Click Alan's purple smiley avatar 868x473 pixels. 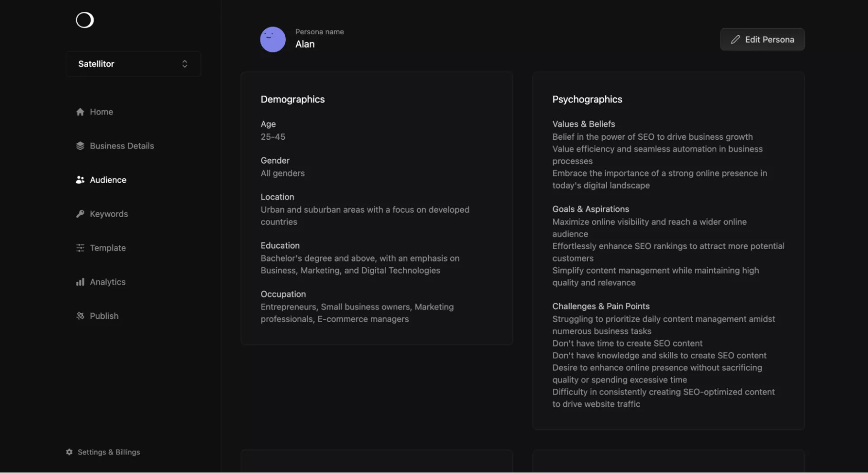[273, 39]
